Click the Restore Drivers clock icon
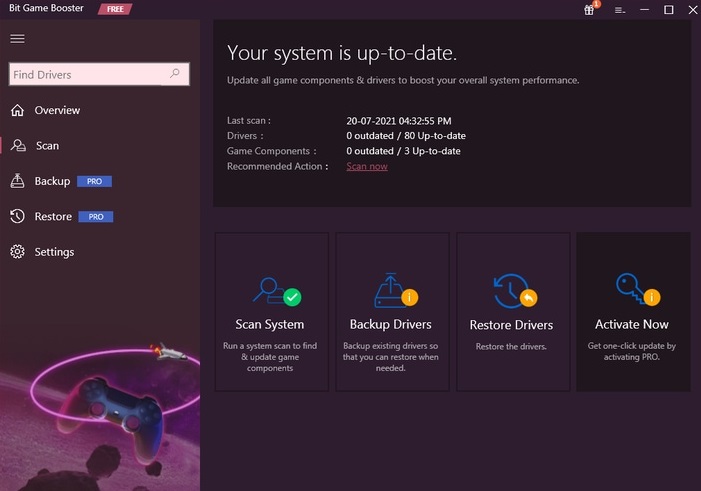The image size is (701, 491). point(513,291)
